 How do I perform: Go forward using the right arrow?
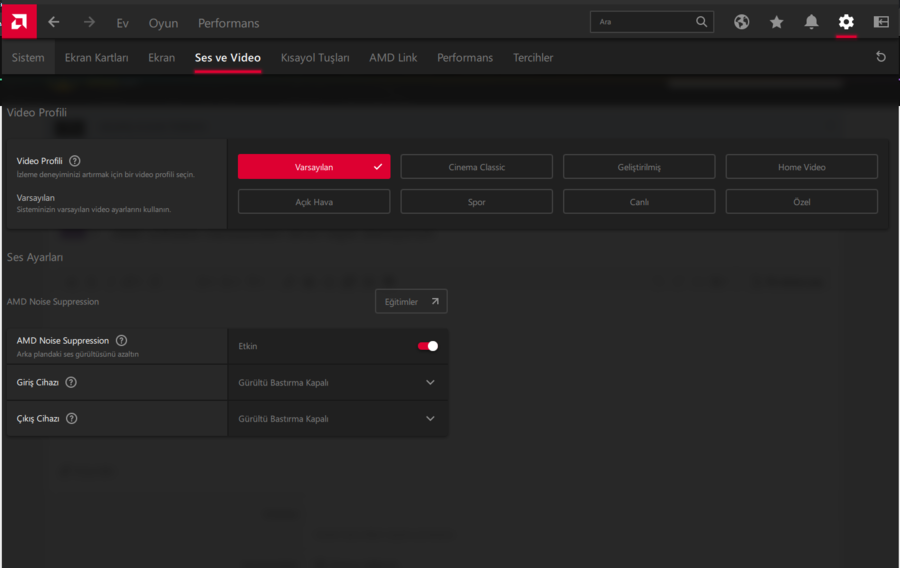pyautogui.click(x=89, y=22)
